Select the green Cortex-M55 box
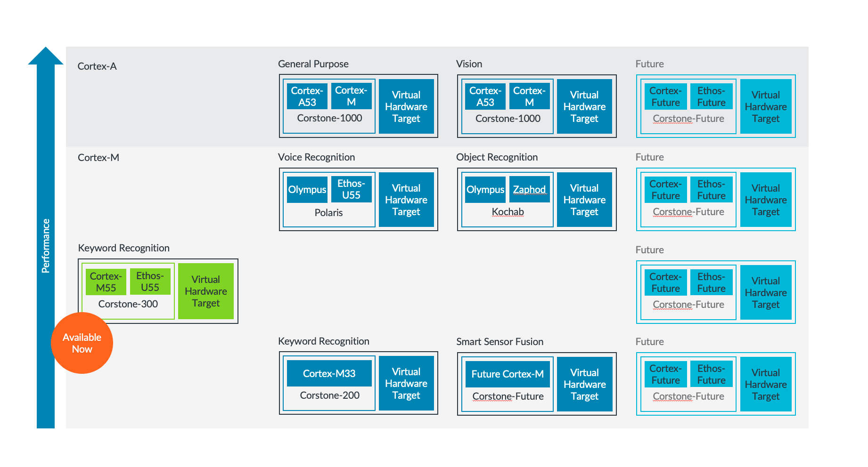 pos(106,282)
